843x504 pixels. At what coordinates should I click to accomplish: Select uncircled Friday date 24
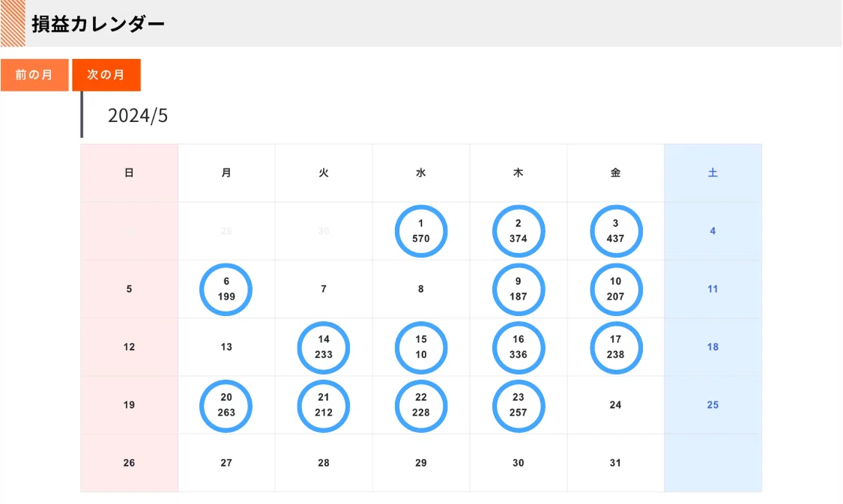tap(616, 405)
